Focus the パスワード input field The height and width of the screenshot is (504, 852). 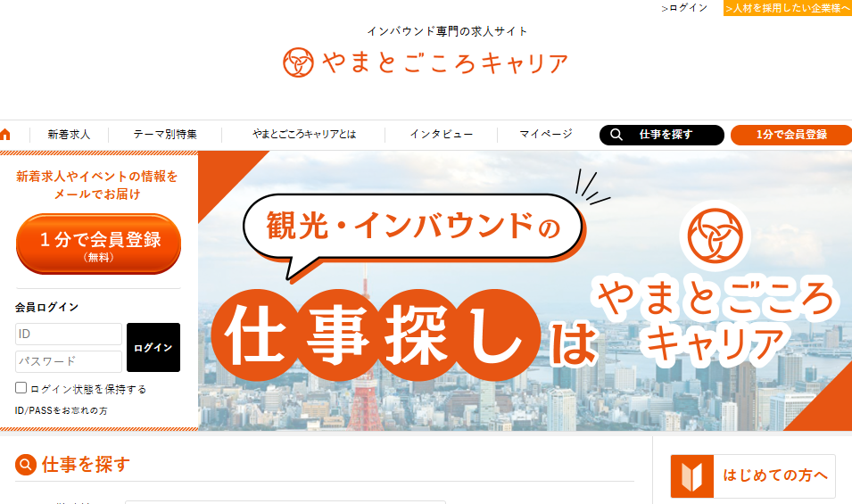69,361
